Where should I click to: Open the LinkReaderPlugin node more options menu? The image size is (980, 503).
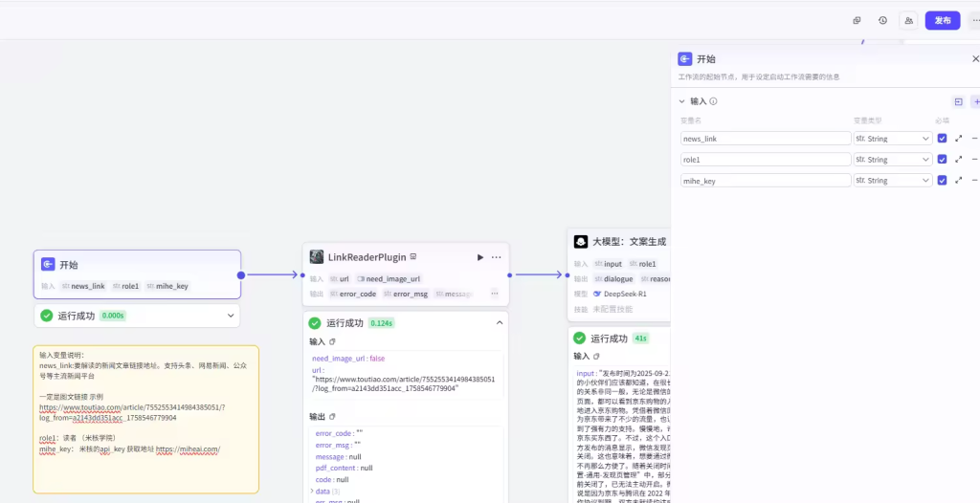496,257
